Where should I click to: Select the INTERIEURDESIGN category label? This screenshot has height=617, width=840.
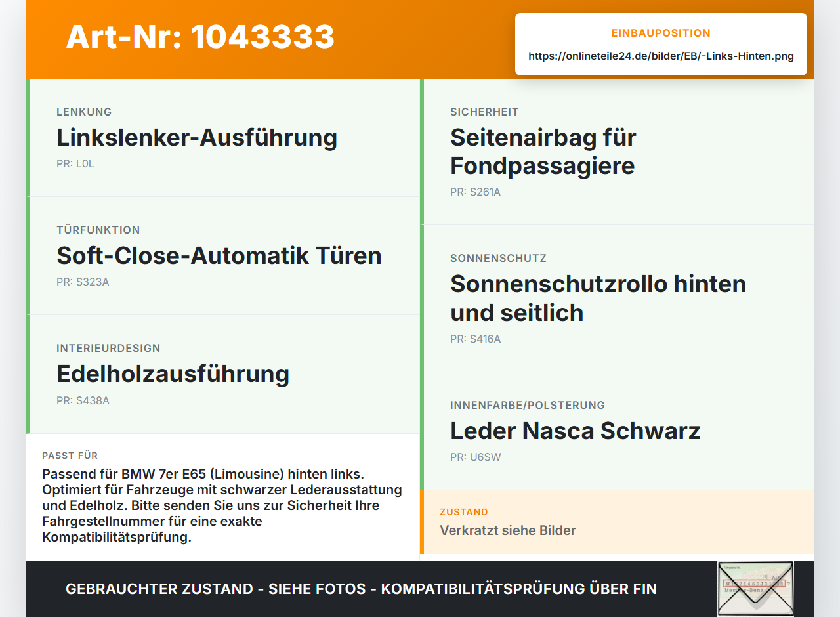(108, 348)
